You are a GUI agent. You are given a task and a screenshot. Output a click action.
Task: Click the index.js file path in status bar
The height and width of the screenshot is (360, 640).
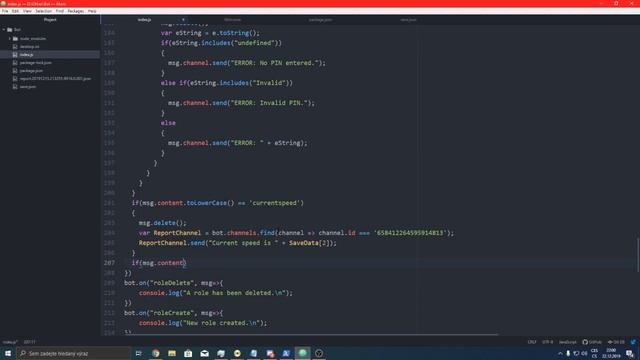[10, 342]
